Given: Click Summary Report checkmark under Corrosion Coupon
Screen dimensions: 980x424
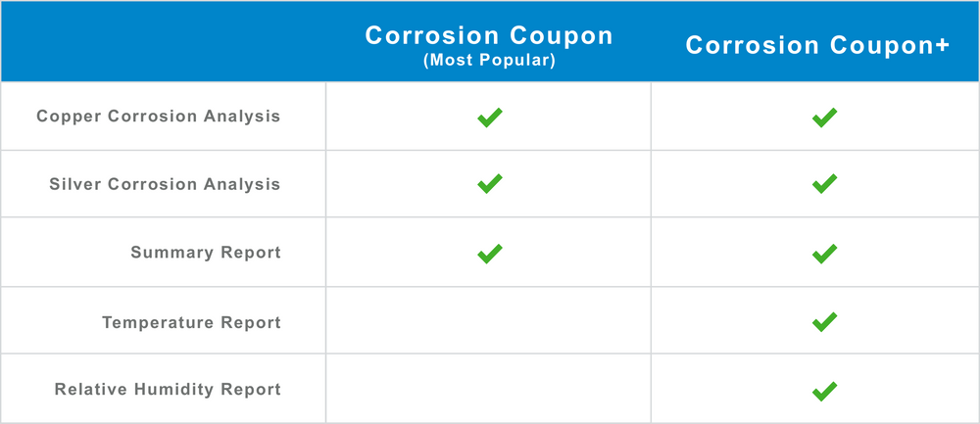Looking at the screenshot, I should click(489, 254).
